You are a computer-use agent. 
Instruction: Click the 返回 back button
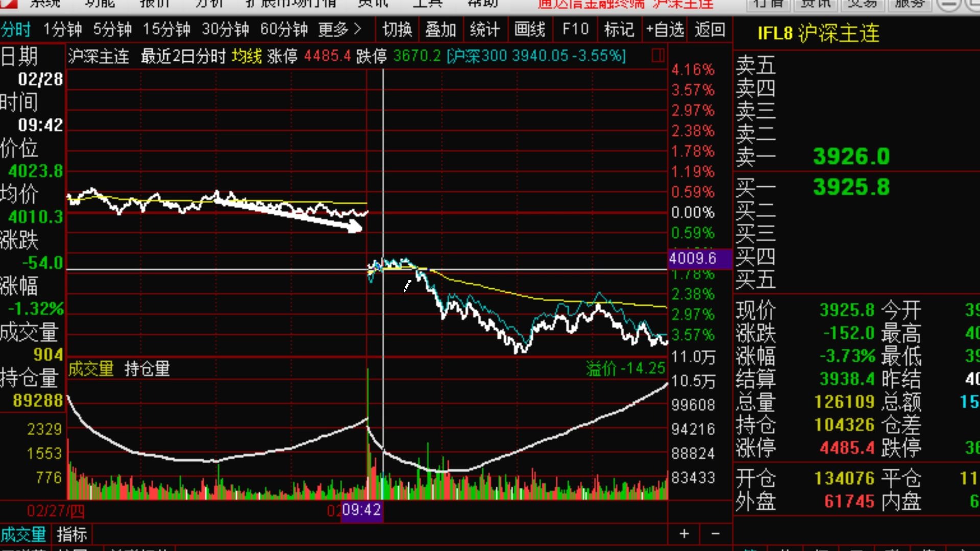(x=710, y=30)
